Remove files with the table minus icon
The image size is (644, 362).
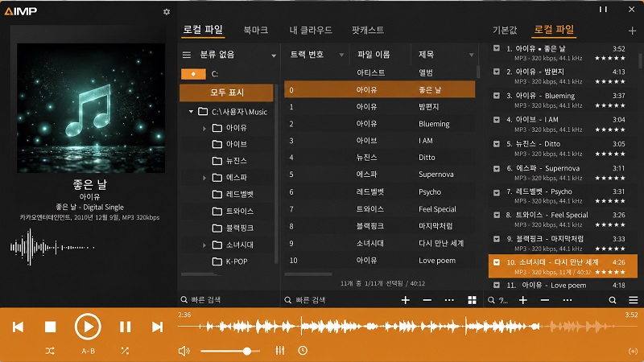pyautogui.click(x=427, y=300)
